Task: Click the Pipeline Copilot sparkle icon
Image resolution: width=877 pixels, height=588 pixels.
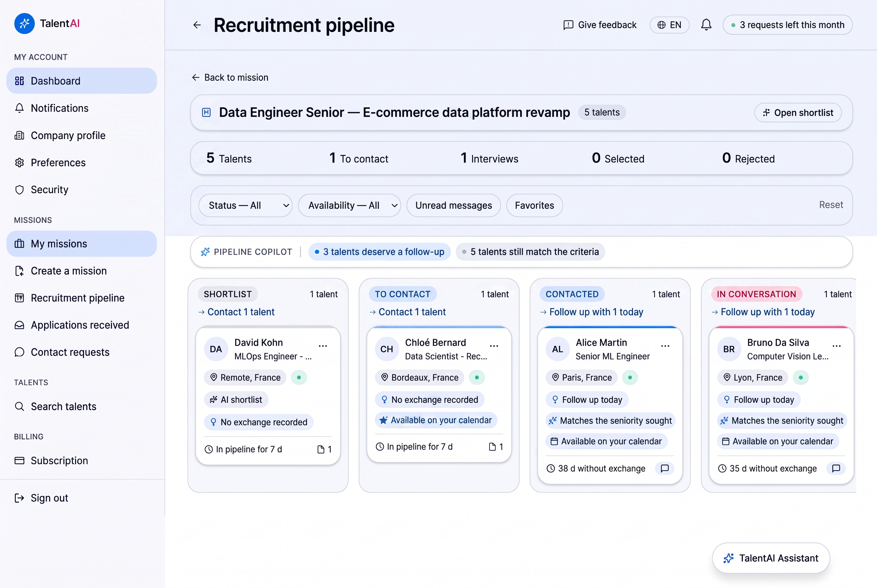Action: click(x=205, y=252)
